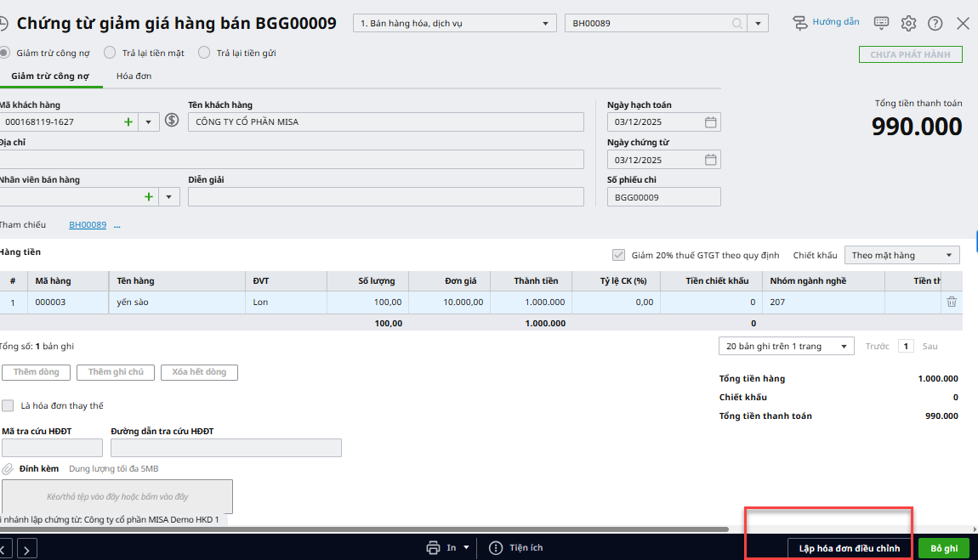Open the keyboard shortcuts icon

pyautogui.click(x=881, y=23)
